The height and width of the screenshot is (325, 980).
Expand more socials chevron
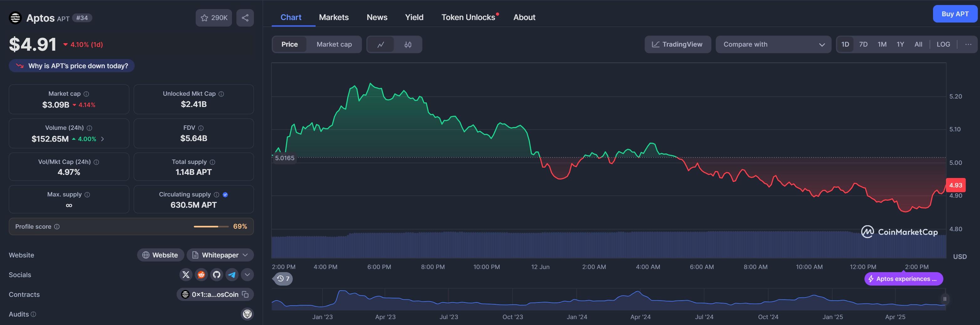(x=247, y=275)
